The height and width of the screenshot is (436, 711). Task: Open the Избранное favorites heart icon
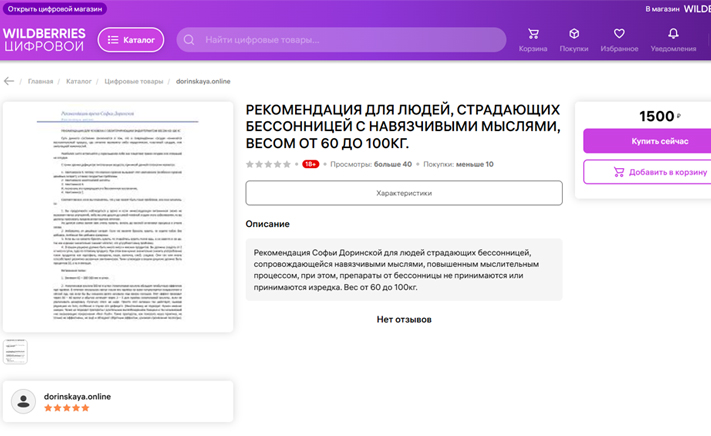click(x=619, y=35)
